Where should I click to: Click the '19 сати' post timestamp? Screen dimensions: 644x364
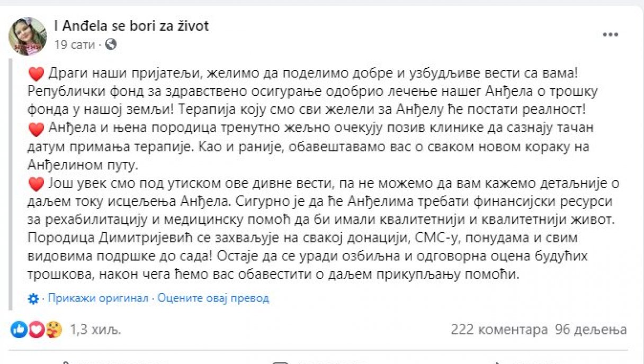(74, 45)
